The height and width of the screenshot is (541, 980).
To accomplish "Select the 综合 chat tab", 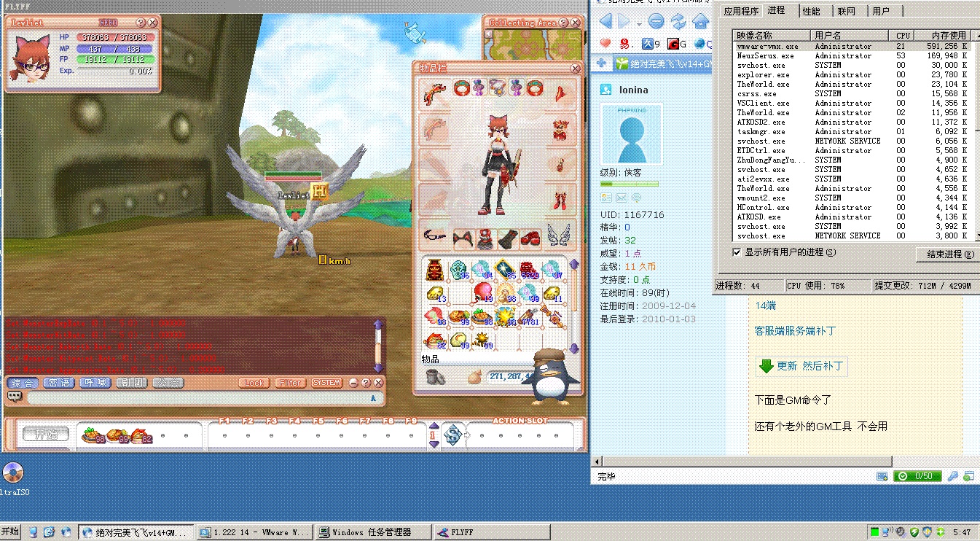I will click(23, 383).
